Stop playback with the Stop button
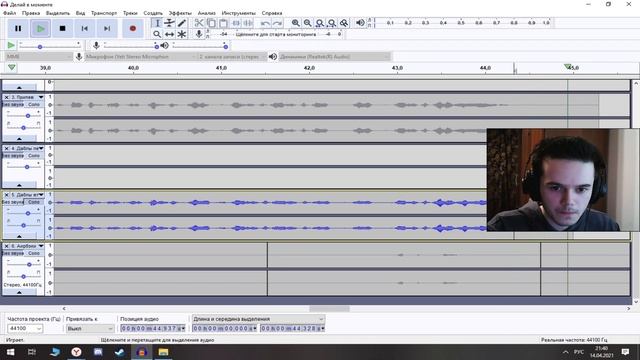The width and height of the screenshot is (640, 360). point(62,29)
